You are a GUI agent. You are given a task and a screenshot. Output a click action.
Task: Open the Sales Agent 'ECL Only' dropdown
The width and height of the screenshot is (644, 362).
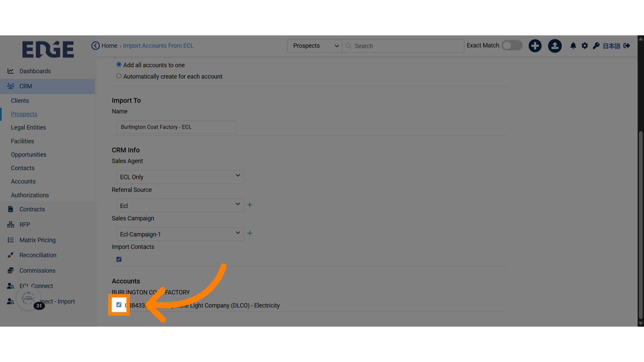[x=180, y=177]
